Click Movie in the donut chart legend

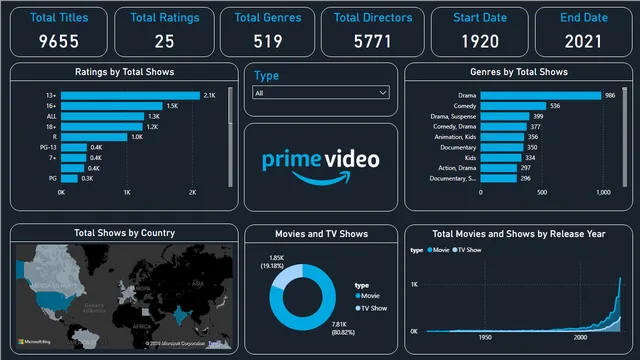pos(368,296)
